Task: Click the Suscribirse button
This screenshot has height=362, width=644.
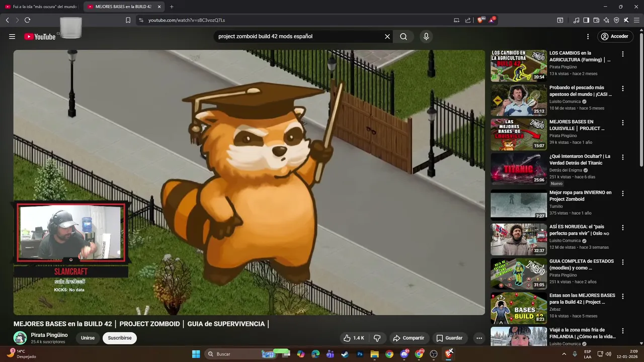Action: pos(120,338)
